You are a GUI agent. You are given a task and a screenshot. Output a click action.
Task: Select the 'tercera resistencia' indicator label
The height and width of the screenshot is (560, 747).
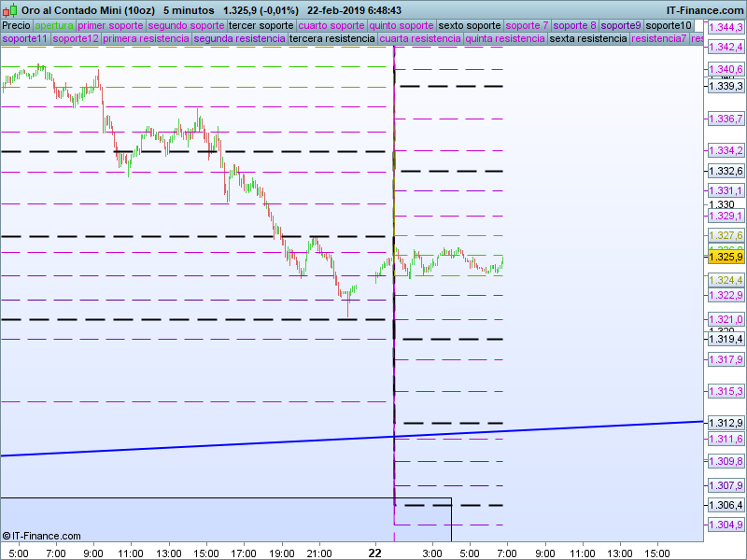[331, 39]
